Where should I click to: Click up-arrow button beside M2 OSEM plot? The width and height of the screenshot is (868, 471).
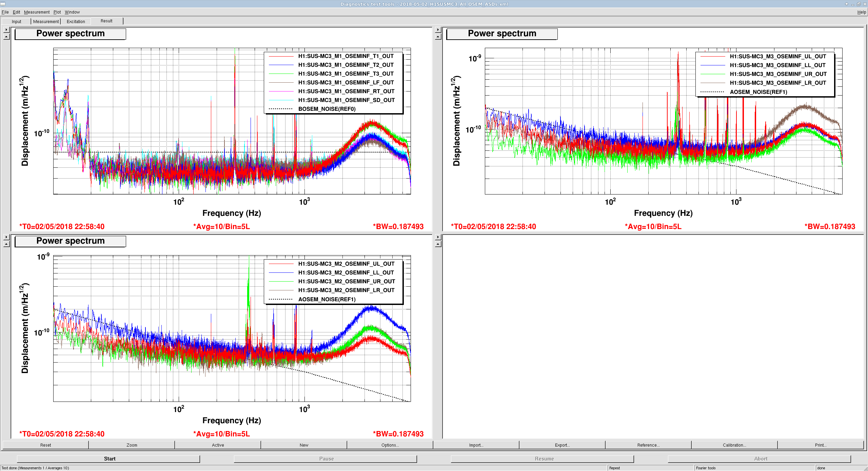(x=6, y=244)
